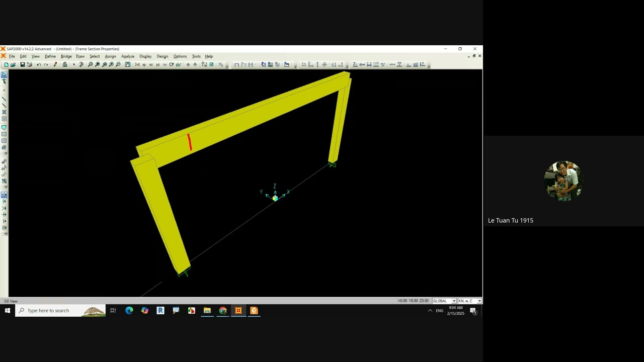Screen dimensions: 644x362
Task: Open the Analyze menu
Action: click(128, 56)
